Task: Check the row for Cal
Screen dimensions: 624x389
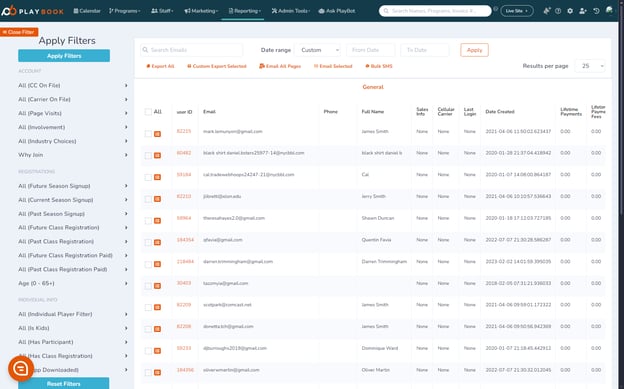Action: (x=148, y=177)
